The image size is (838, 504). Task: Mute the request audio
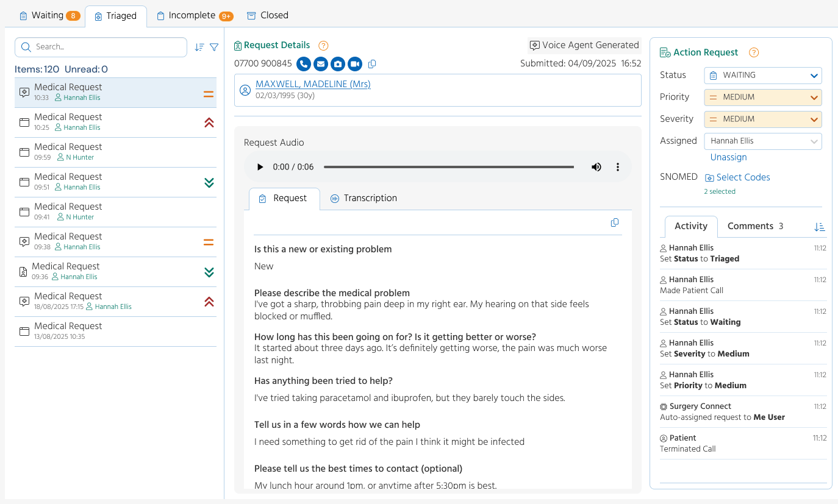coord(596,167)
